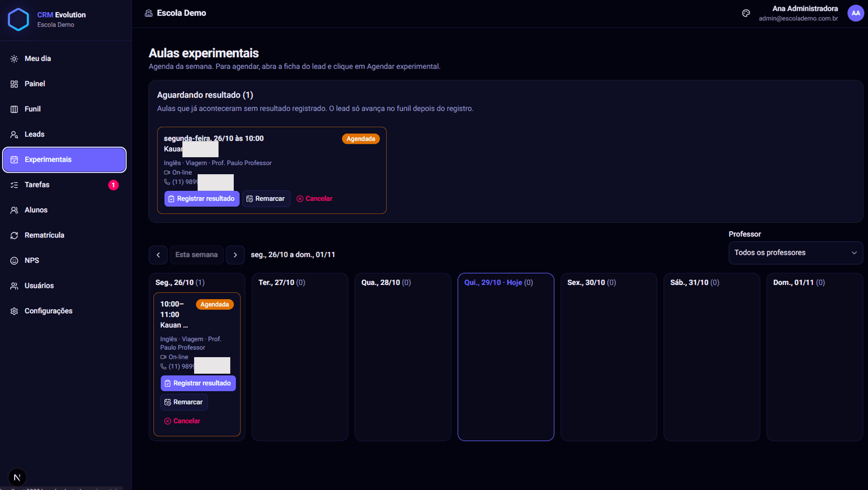Click Remarcar in Seg. 26/10 column
The height and width of the screenshot is (490, 868).
(184, 402)
